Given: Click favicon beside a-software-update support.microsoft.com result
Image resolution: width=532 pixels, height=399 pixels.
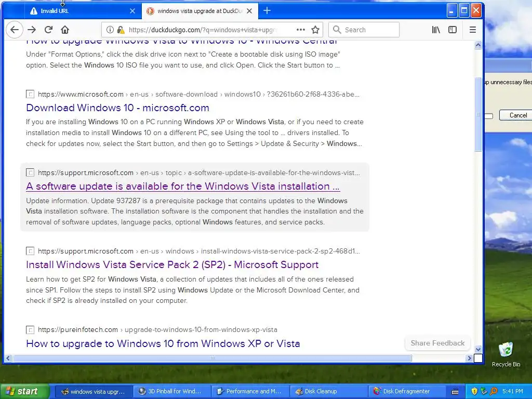Looking at the screenshot, I should coord(30,172).
